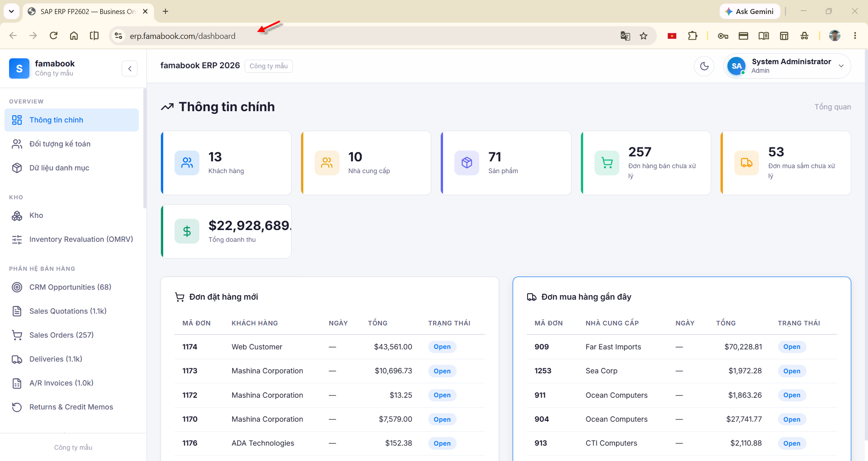
Task: Click the Sản phẩm product box icon
Action: 467,163
